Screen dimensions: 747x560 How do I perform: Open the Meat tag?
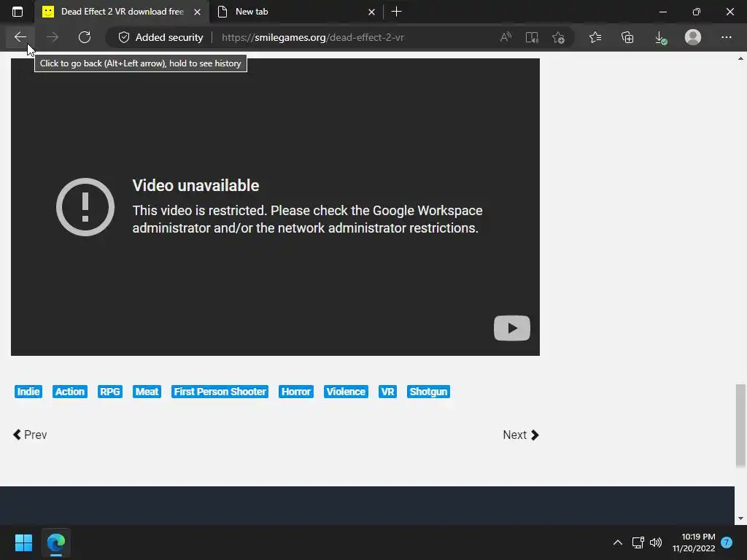point(147,392)
